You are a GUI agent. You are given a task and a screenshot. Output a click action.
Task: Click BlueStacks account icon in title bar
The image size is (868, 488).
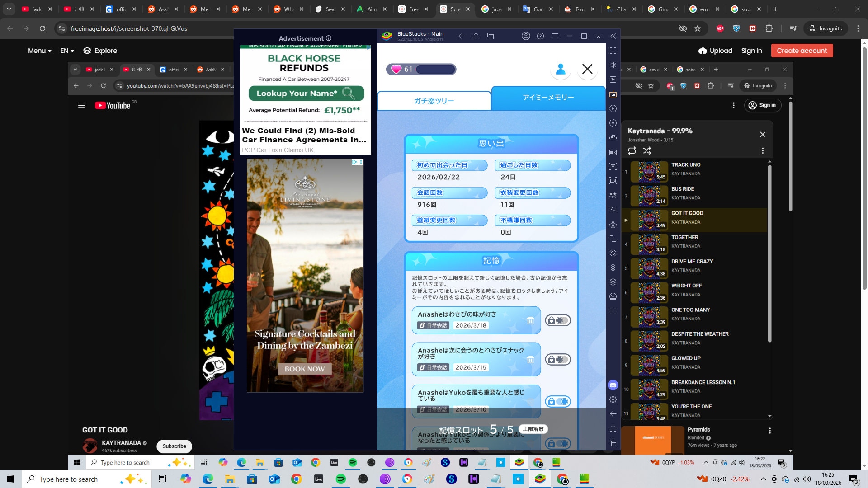pos(526,36)
